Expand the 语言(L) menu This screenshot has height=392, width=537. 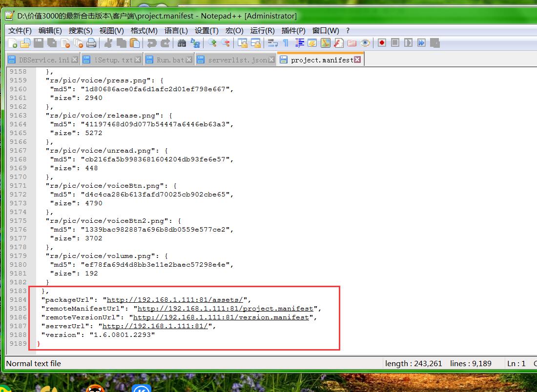176,30
